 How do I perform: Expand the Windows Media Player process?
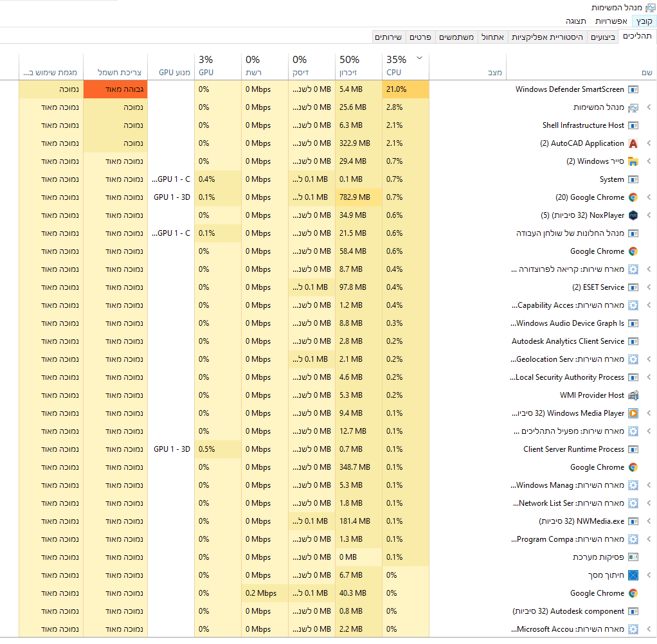(649, 413)
